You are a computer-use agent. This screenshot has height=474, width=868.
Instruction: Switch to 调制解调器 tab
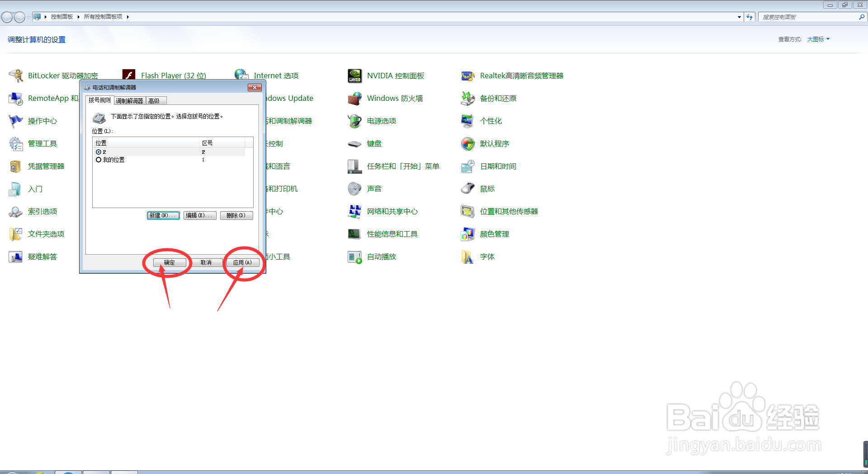point(130,101)
